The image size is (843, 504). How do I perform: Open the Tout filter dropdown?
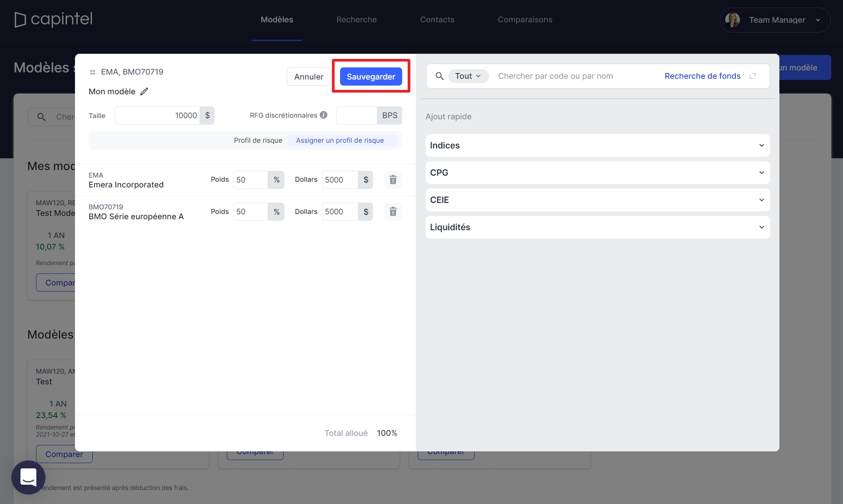pyautogui.click(x=468, y=76)
